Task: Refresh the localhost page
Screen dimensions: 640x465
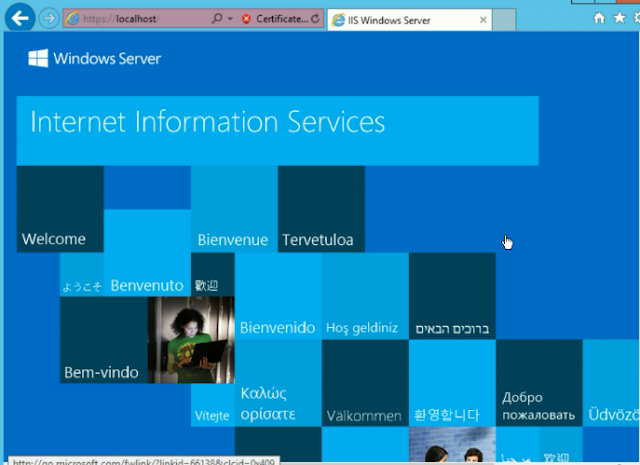Action: tap(315, 18)
